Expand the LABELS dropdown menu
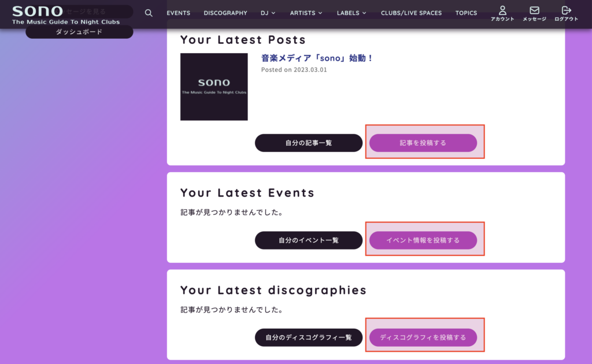This screenshot has height=364, width=592. (351, 13)
